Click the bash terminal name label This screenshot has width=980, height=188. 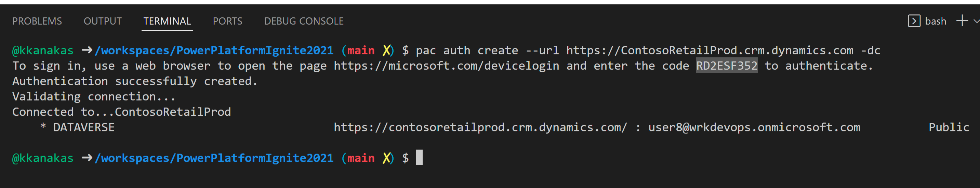(936, 21)
